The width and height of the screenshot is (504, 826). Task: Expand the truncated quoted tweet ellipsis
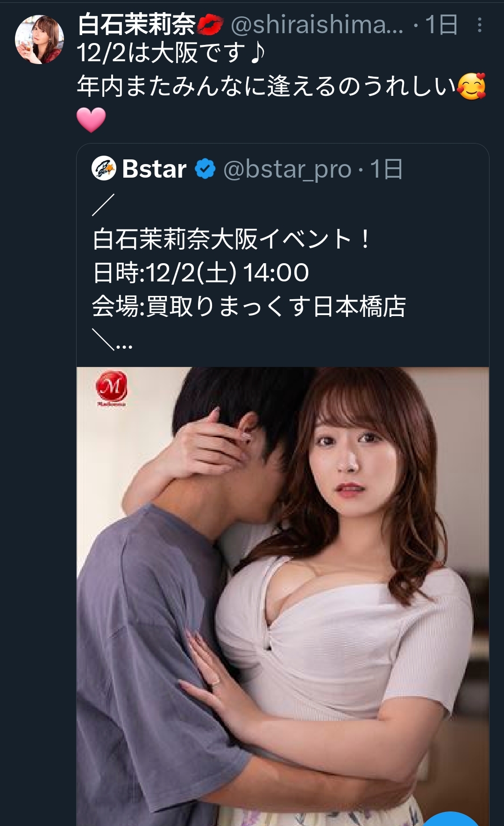pos(124,346)
